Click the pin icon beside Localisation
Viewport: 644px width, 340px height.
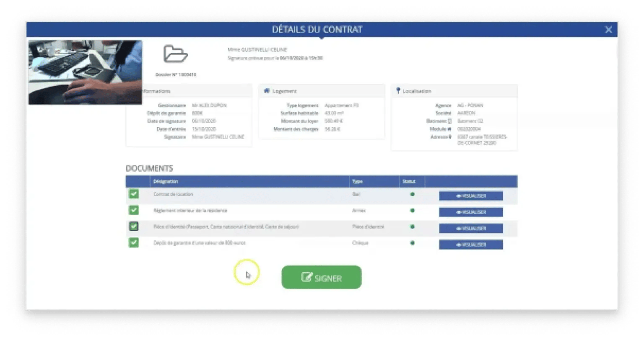point(398,91)
